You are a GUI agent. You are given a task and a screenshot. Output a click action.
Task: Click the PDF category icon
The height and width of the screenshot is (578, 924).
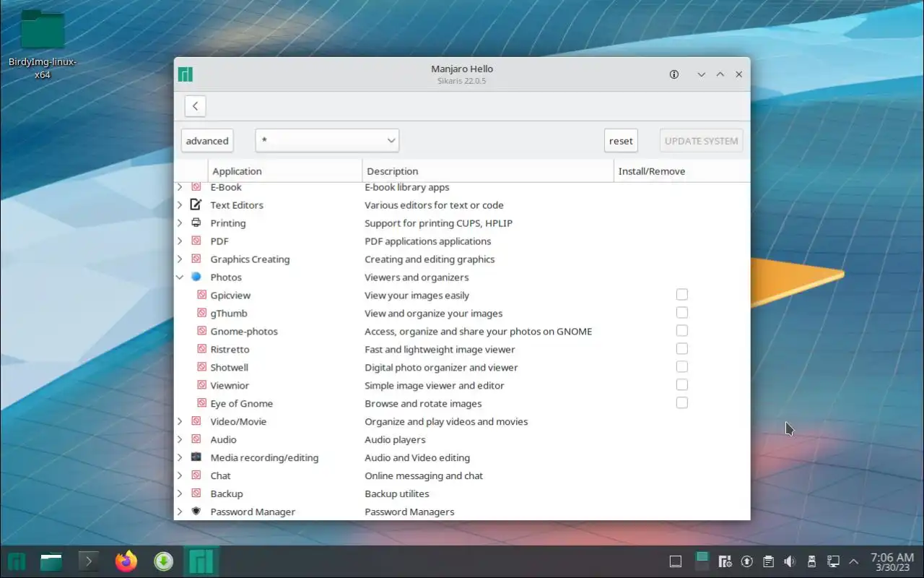pos(196,241)
